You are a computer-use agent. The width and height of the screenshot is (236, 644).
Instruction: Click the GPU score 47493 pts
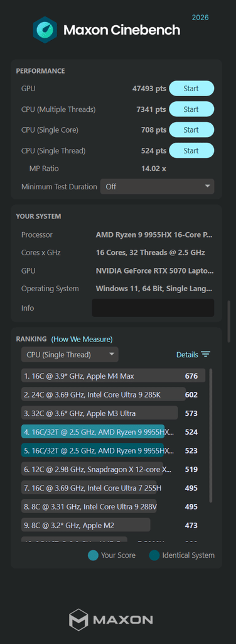(x=149, y=88)
